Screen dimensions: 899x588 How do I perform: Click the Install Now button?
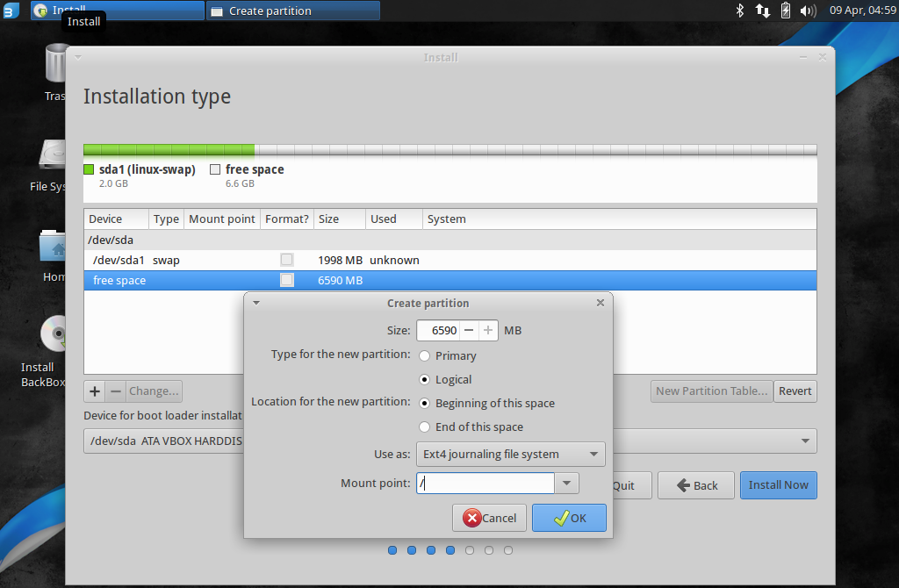pyautogui.click(x=778, y=484)
